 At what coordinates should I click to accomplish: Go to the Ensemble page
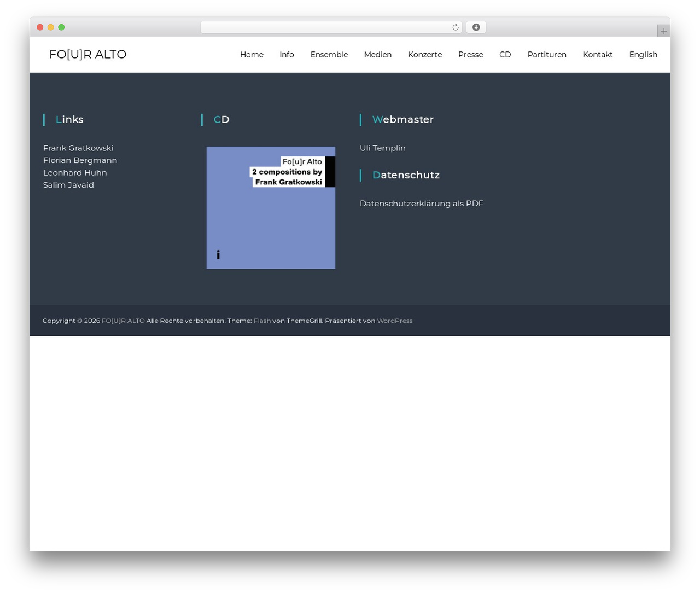[x=329, y=55]
